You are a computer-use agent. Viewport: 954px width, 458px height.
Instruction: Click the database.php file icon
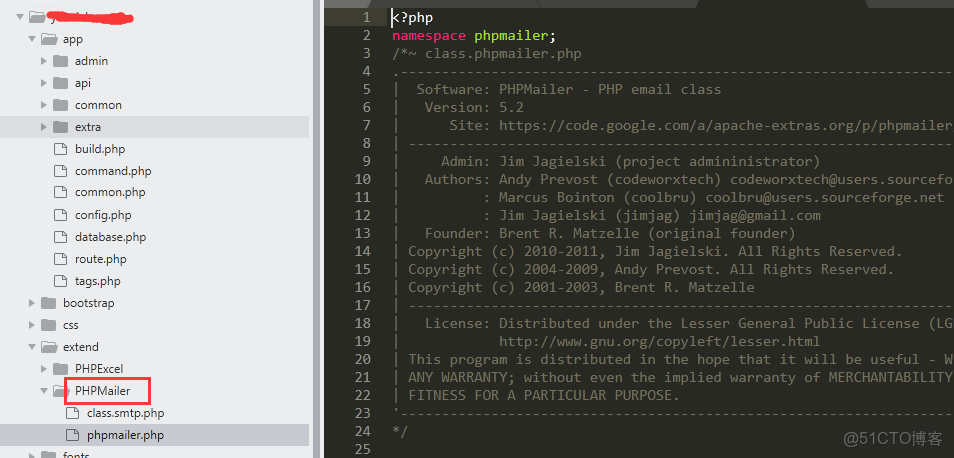pyautogui.click(x=60, y=237)
